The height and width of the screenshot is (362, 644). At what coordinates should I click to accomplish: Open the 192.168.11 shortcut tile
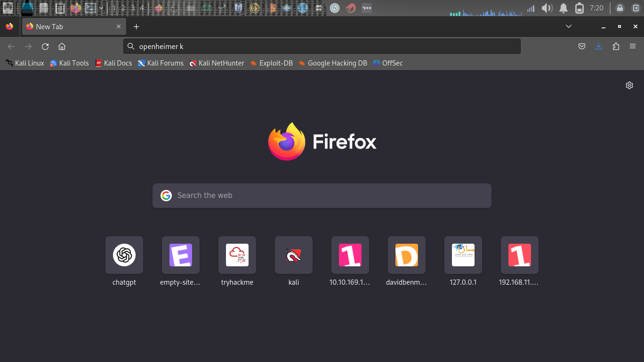[520, 255]
